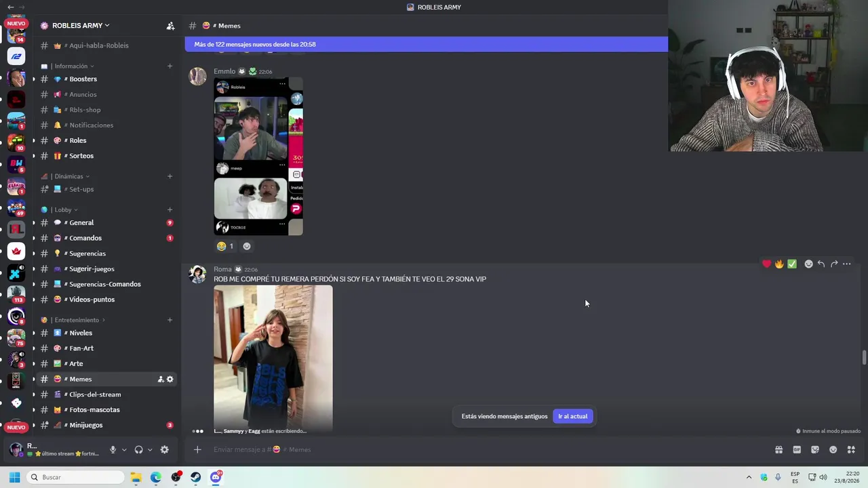
Task: Switch to the General channel
Action: point(105,222)
